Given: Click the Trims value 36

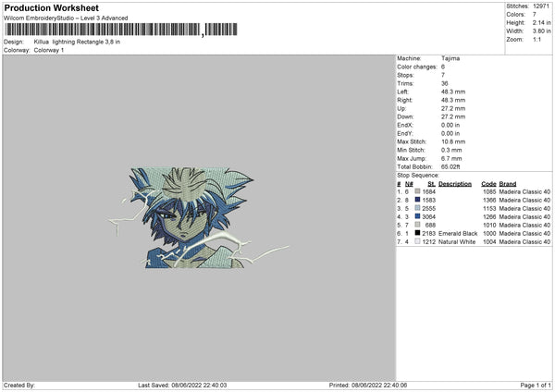Looking at the screenshot, I should (x=445, y=83).
